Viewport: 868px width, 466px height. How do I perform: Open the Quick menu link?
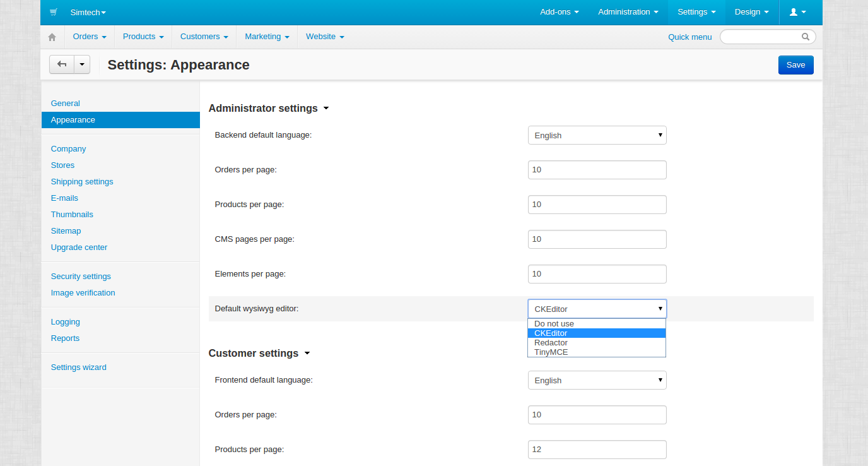point(689,37)
